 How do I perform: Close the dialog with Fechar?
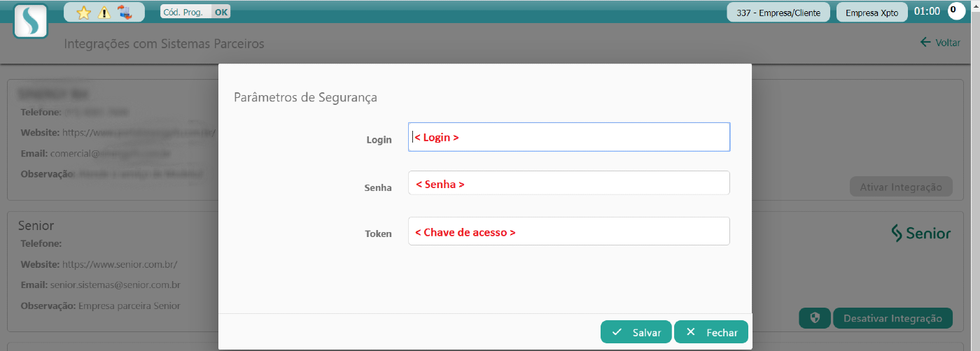point(711,332)
